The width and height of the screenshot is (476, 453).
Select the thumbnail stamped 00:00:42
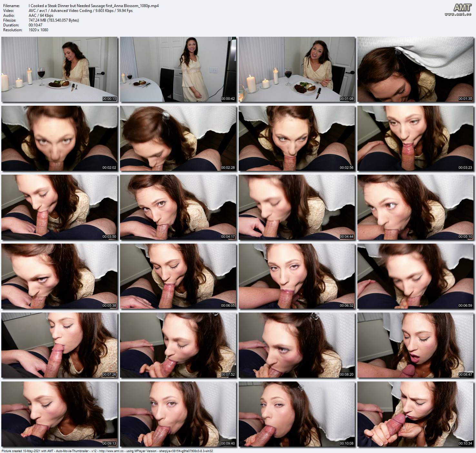pyautogui.click(x=178, y=69)
